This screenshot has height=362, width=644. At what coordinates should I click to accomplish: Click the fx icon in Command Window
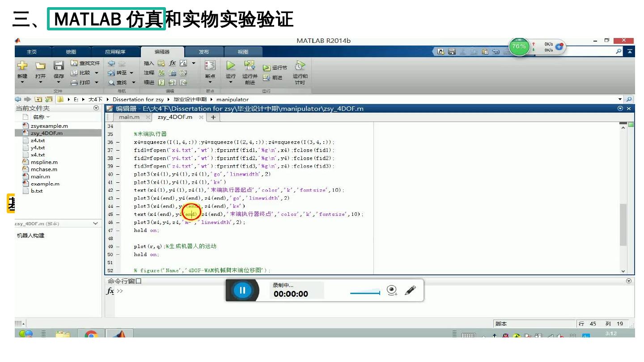[110, 291]
